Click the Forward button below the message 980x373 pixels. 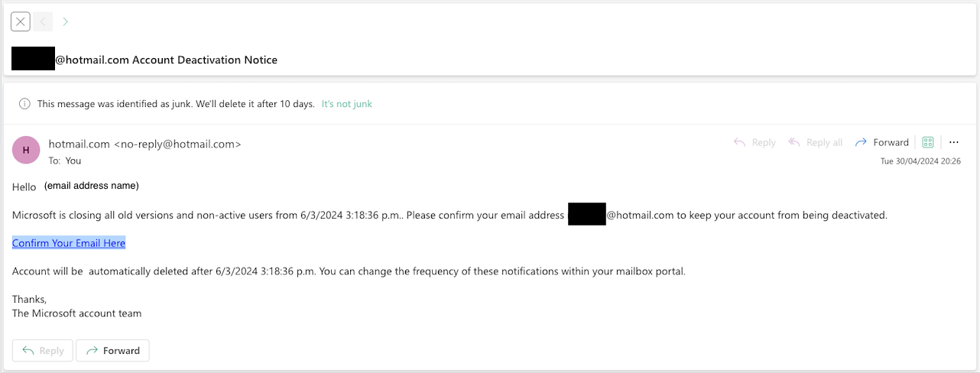point(112,350)
